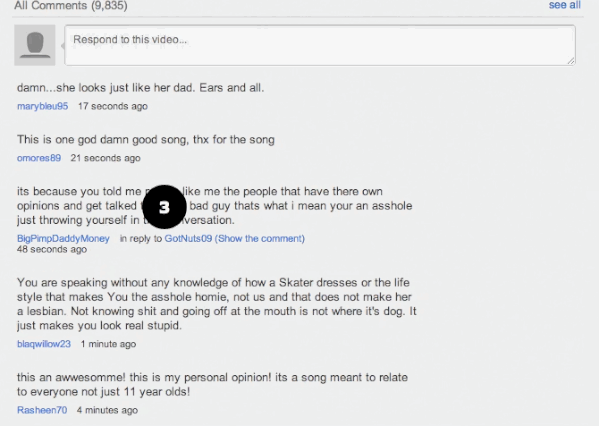599x426 pixels.
Task: Open marybleu95's user profile
Action: point(42,106)
